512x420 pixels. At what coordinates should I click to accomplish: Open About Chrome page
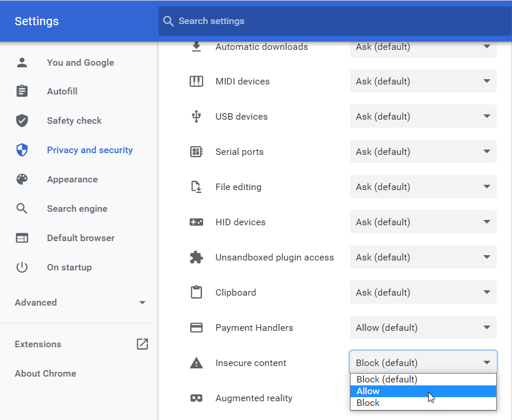point(45,373)
